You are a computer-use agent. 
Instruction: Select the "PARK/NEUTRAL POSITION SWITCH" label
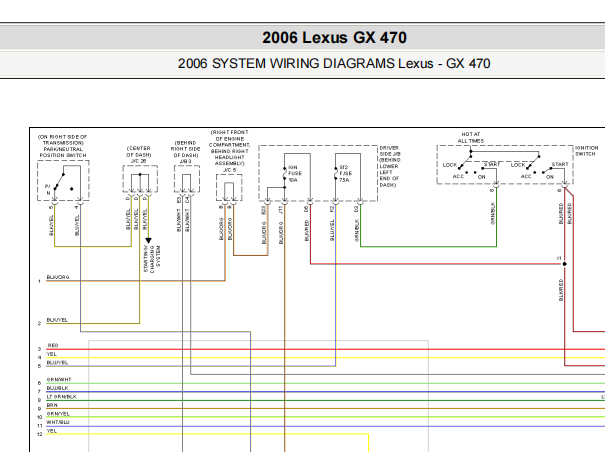(x=63, y=152)
